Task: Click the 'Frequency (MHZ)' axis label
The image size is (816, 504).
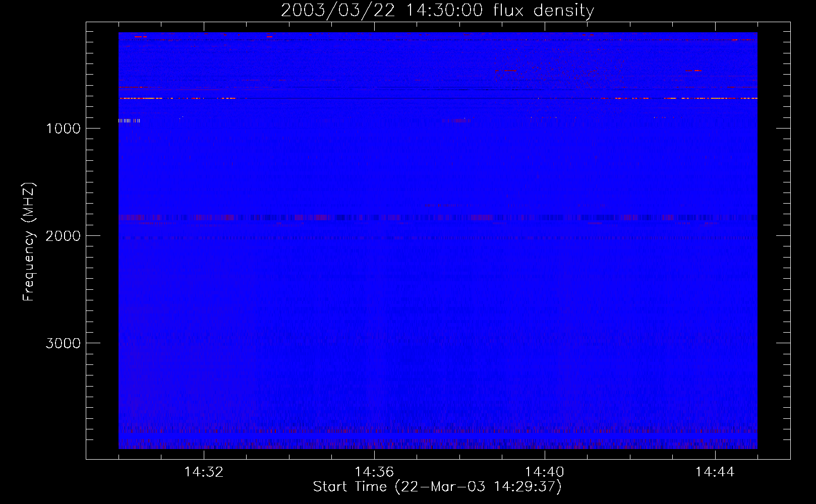Action: coord(29,242)
